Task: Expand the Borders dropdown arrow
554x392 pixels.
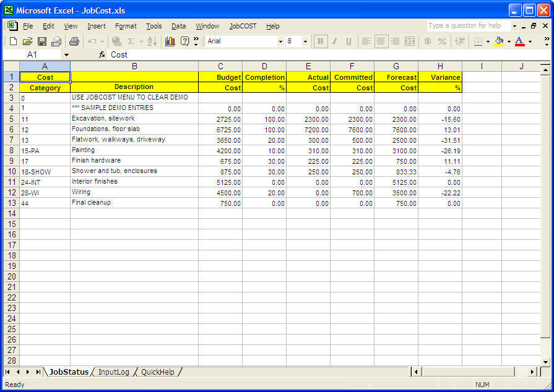Action: point(488,41)
